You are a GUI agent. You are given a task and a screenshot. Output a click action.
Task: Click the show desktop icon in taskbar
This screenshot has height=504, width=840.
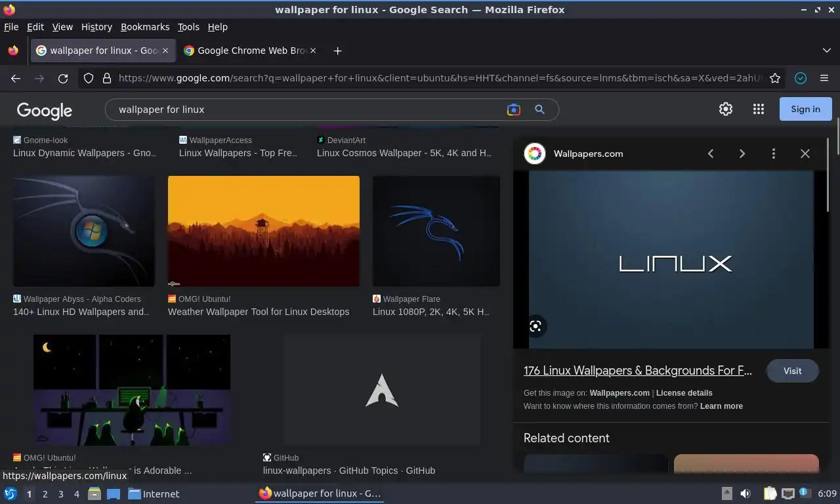click(x=114, y=493)
